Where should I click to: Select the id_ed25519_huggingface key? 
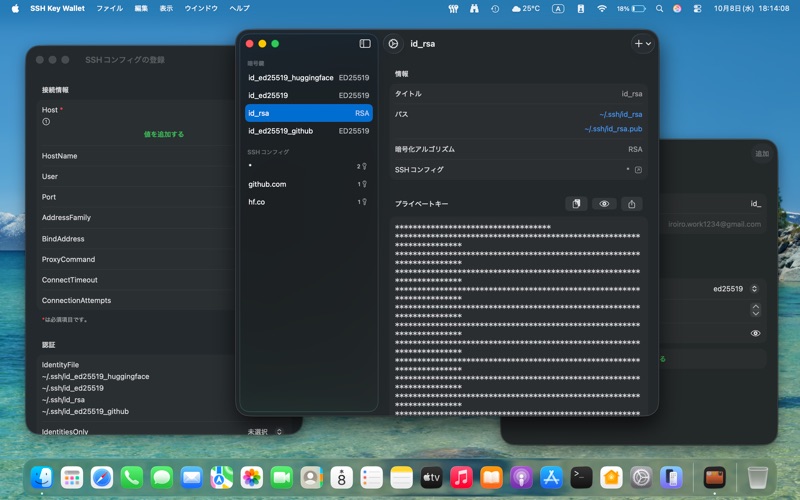[309, 78]
